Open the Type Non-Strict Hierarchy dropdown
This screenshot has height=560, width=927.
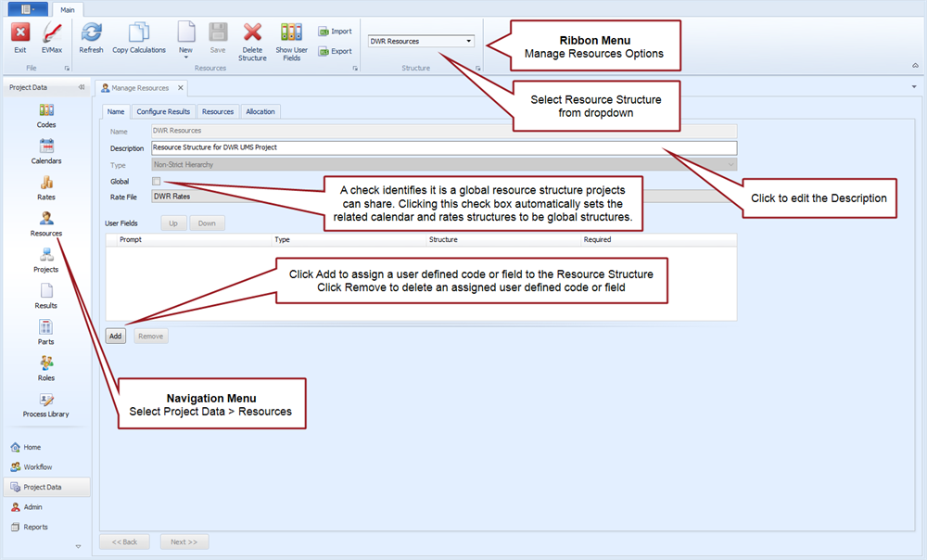[x=730, y=164]
